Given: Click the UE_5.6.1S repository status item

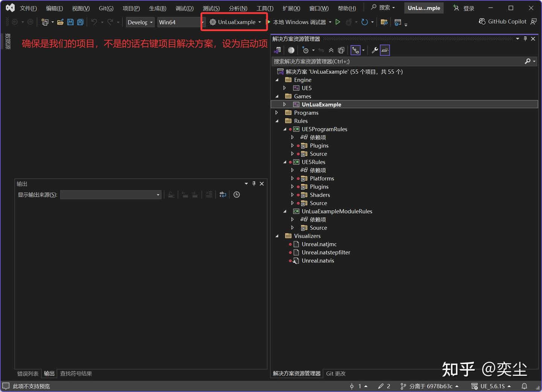Looking at the screenshot, I should pyautogui.click(x=491, y=386).
